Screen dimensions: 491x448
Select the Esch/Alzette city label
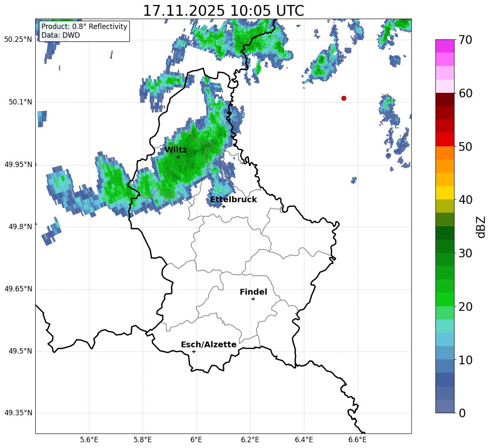pyautogui.click(x=209, y=344)
